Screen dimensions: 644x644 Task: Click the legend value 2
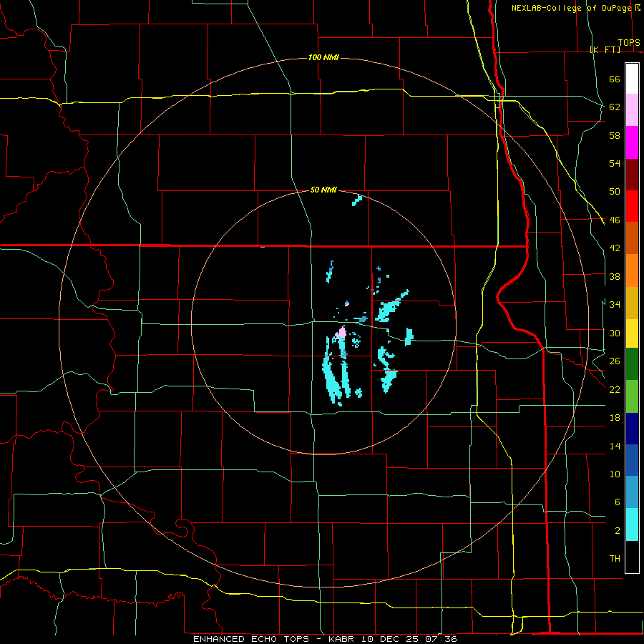pyautogui.click(x=617, y=531)
